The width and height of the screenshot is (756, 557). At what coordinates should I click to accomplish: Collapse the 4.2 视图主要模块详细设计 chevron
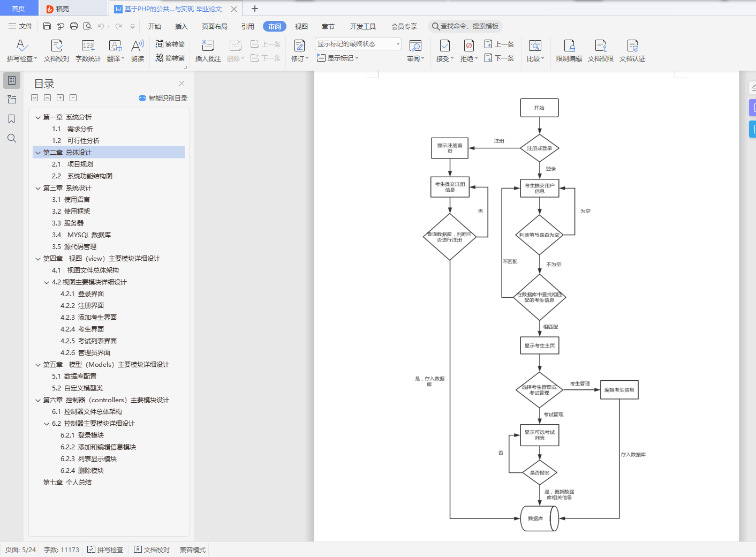[47, 282]
